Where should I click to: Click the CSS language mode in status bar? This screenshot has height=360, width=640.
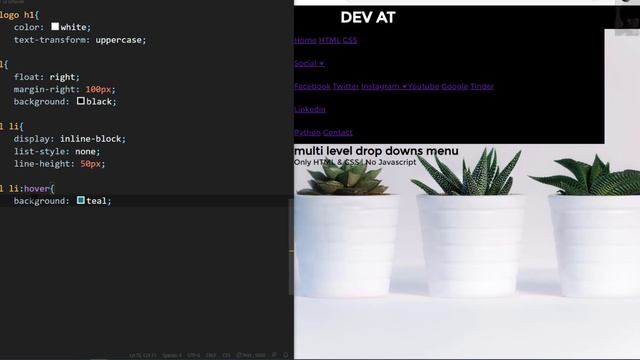click(x=226, y=355)
